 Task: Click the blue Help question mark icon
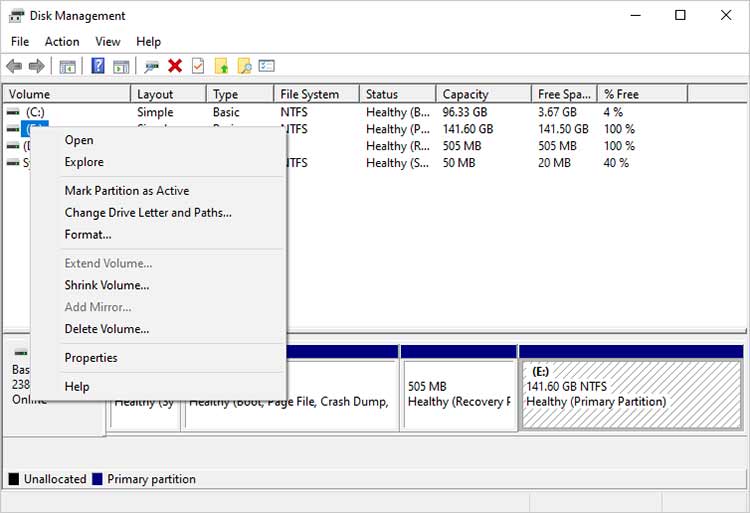[98, 66]
